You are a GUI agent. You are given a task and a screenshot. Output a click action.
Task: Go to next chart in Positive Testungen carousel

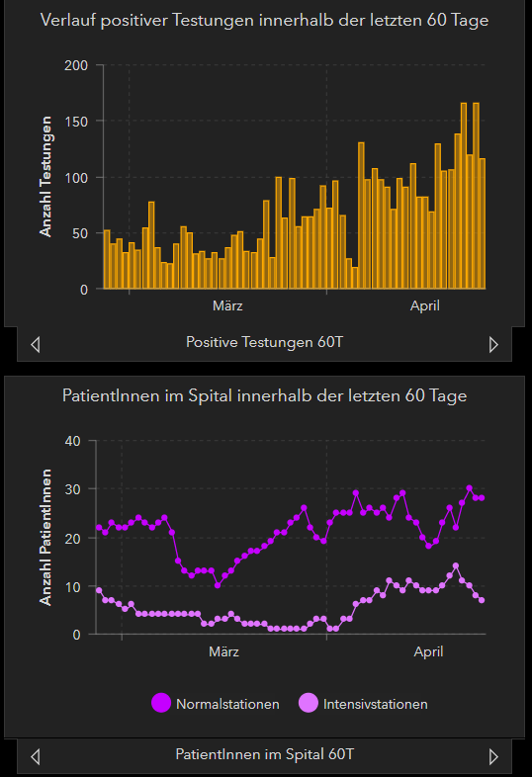point(493,344)
